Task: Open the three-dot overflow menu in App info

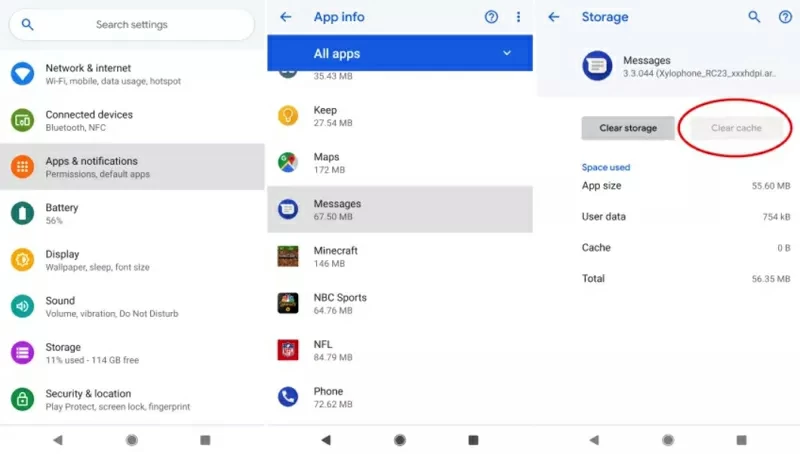Action: click(518, 17)
